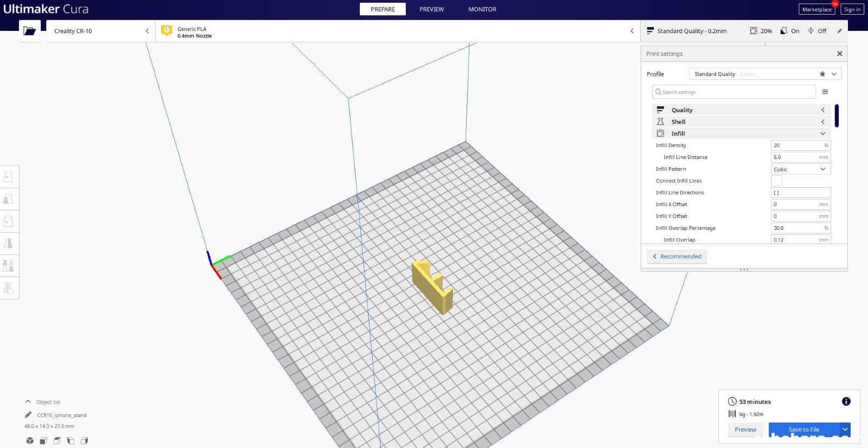Screen dimensions: 868x448
Task: Collapse the Object list panel
Action: click(28, 402)
